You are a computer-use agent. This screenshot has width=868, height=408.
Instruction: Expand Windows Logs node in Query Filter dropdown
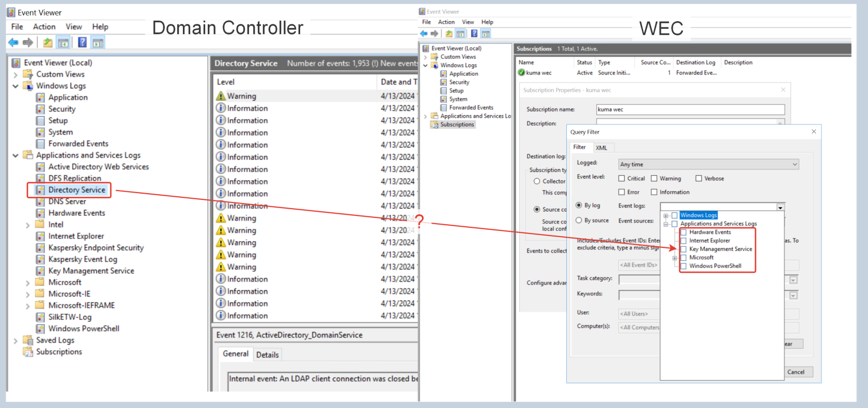[x=666, y=215]
